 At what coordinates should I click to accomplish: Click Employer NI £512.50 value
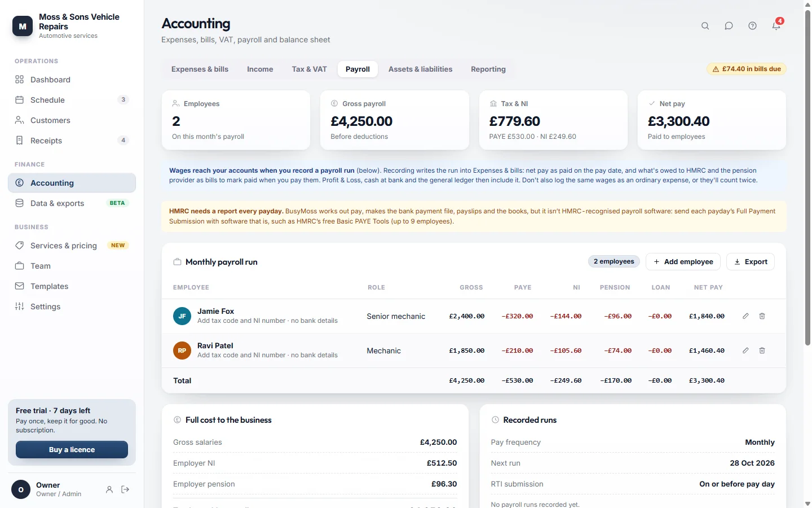pos(442,463)
